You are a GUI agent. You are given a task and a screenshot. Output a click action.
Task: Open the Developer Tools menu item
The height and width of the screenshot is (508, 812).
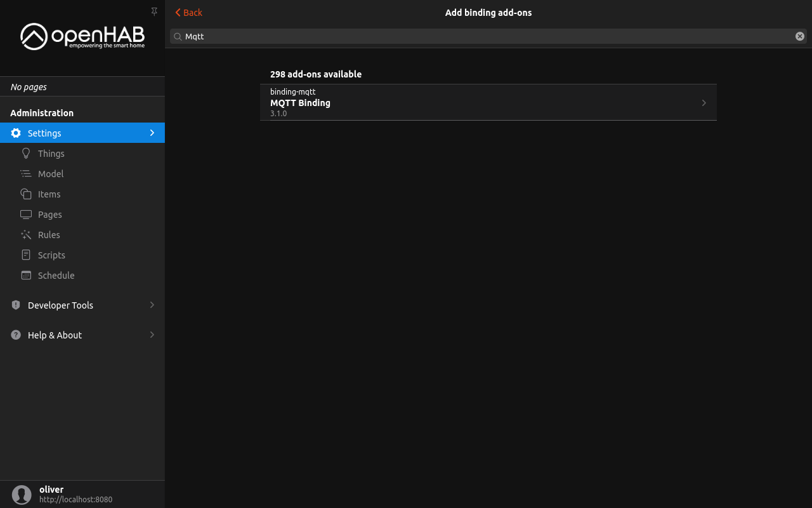(60, 305)
